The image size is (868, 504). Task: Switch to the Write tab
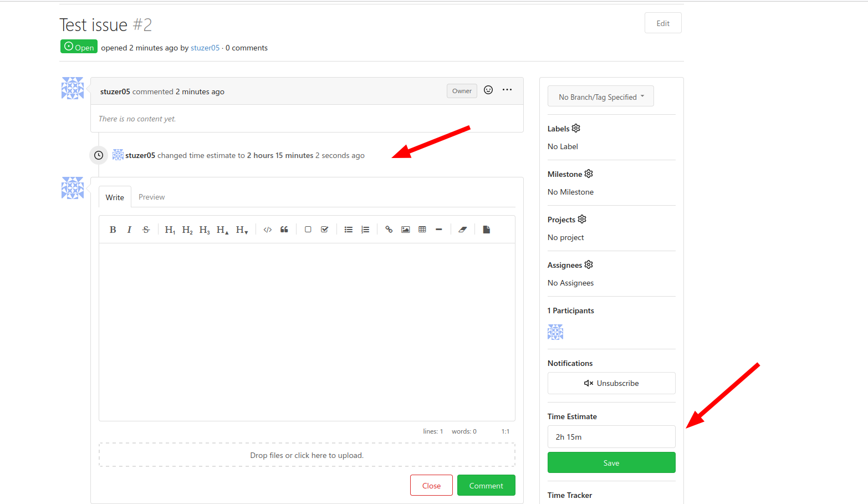click(115, 197)
